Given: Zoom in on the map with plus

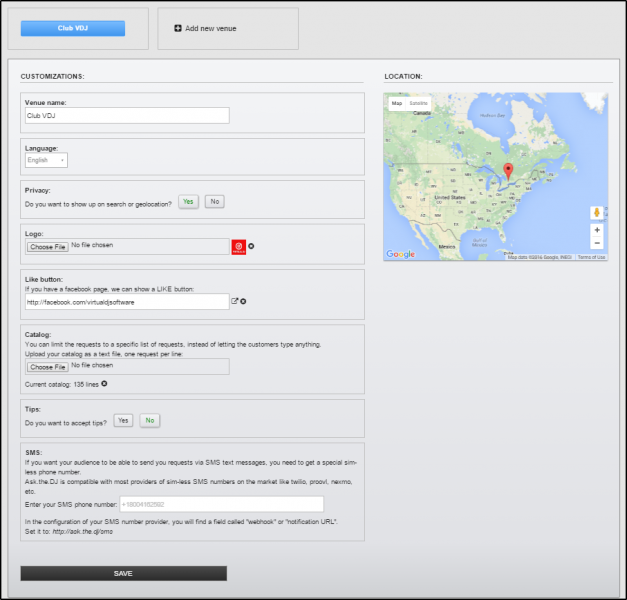Looking at the screenshot, I should [597, 230].
